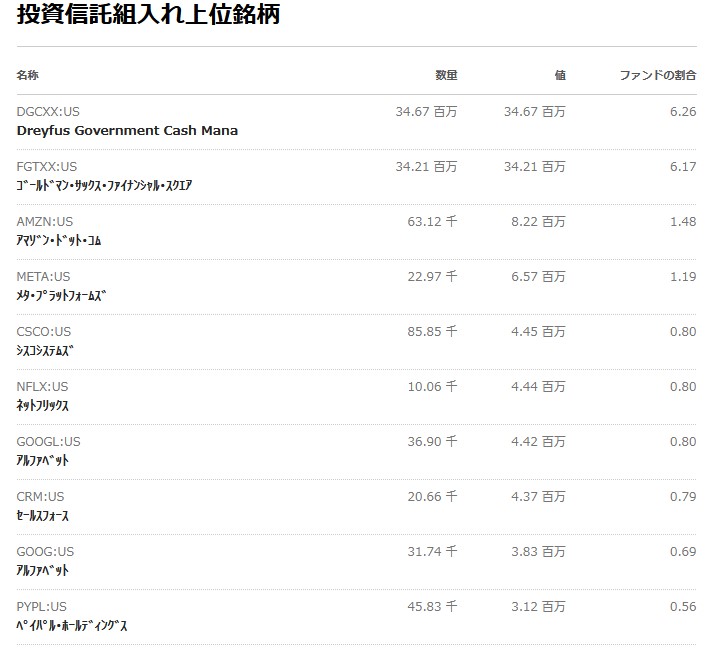
Task: Select ticker text GOOG:US
Action: (45, 552)
